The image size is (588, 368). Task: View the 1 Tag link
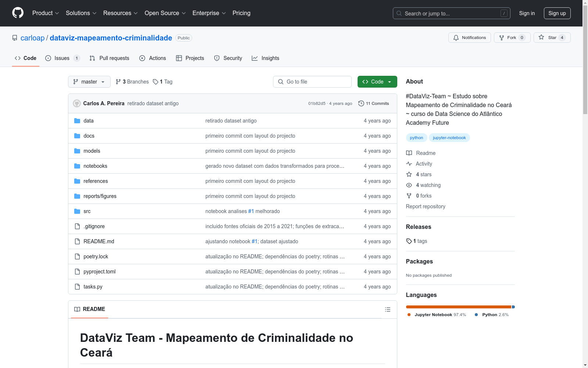click(163, 82)
